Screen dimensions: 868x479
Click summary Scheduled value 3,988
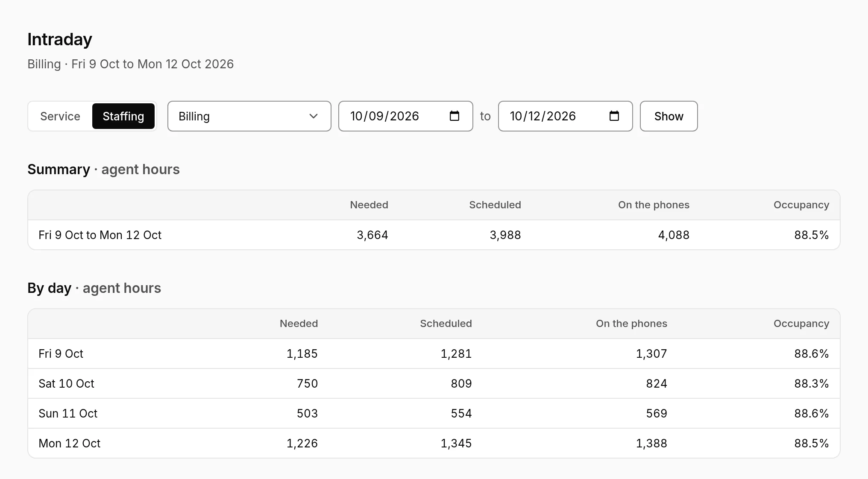click(505, 235)
